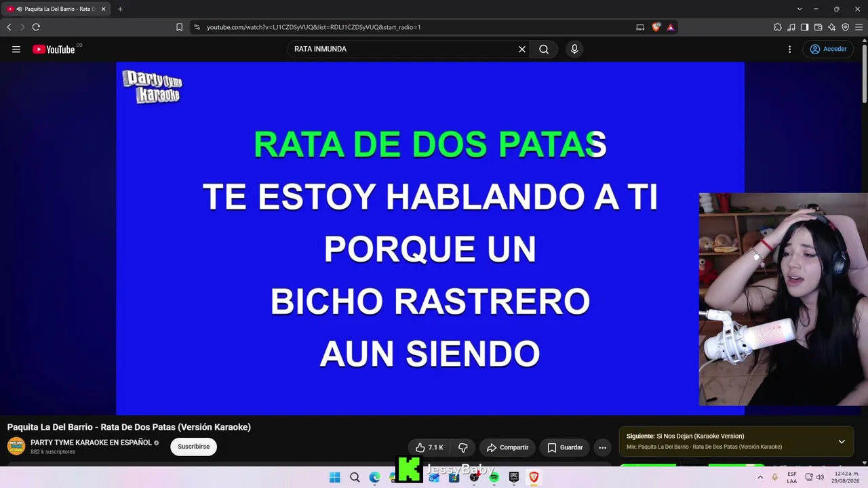Open Spotify from the taskbar
The width and height of the screenshot is (868, 488).
pos(494,477)
